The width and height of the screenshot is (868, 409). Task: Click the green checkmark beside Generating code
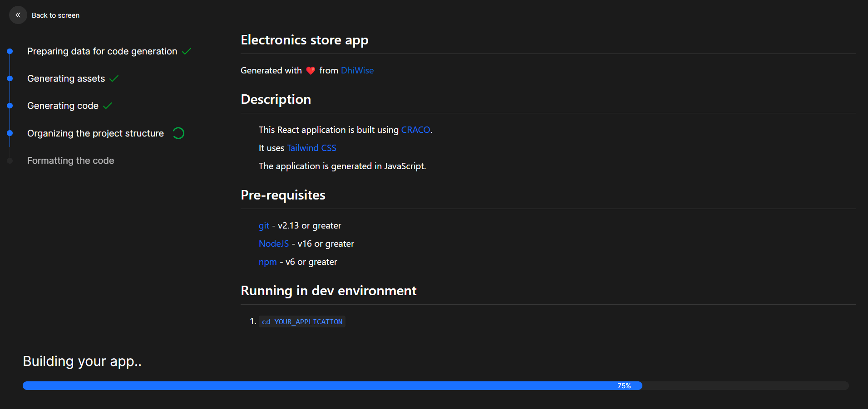pyautogui.click(x=108, y=106)
